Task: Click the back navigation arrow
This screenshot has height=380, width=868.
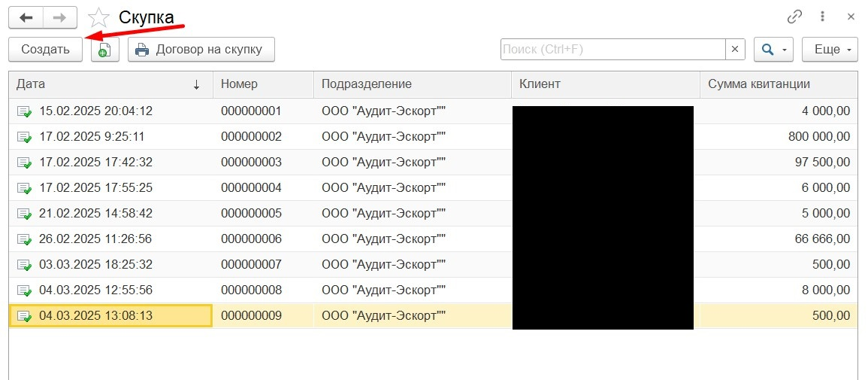Action: click(x=26, y=18)
